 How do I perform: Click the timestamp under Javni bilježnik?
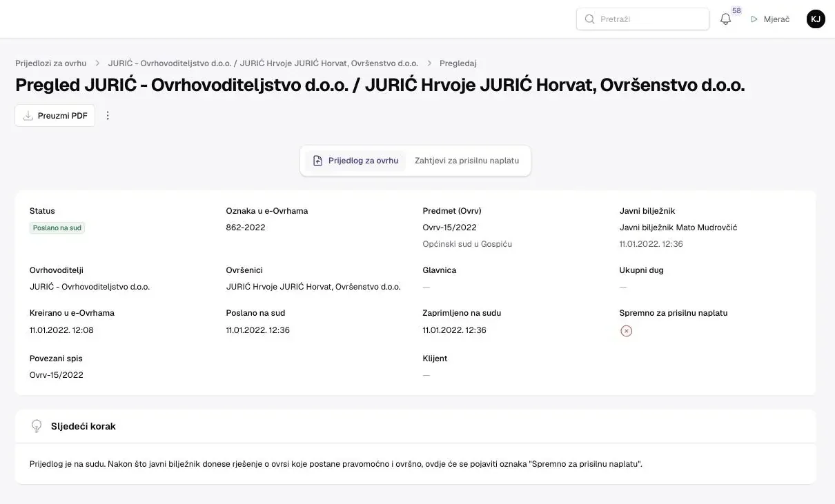pos(651,244)
